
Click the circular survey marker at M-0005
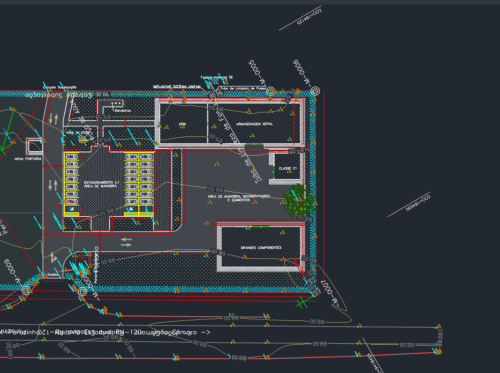tap(271, 91)
